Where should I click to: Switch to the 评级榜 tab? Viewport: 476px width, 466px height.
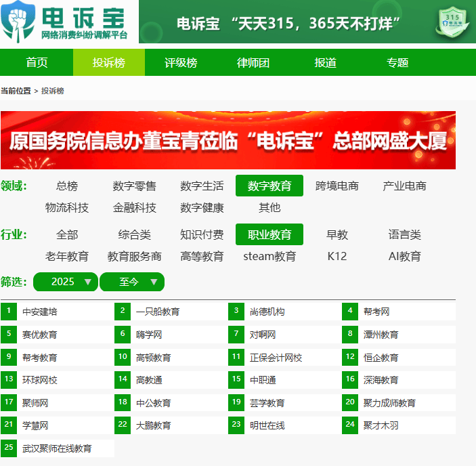pos(181,63)
